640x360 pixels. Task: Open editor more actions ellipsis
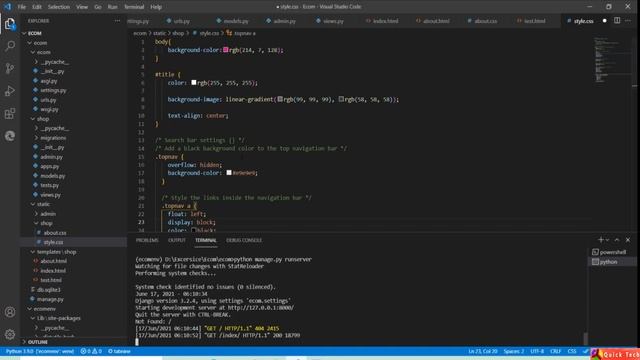coord(628,20)
